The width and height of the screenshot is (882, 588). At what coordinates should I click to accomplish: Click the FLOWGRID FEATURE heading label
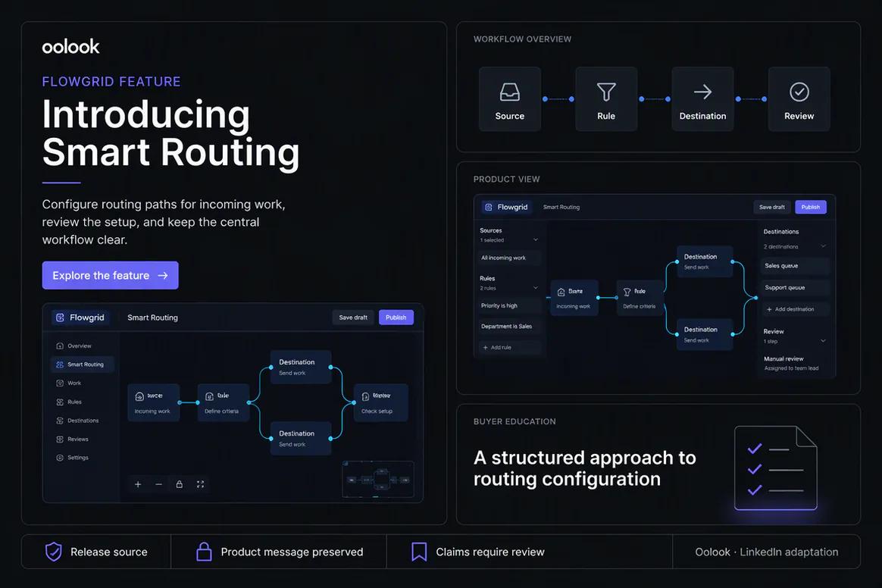(111, 82)
